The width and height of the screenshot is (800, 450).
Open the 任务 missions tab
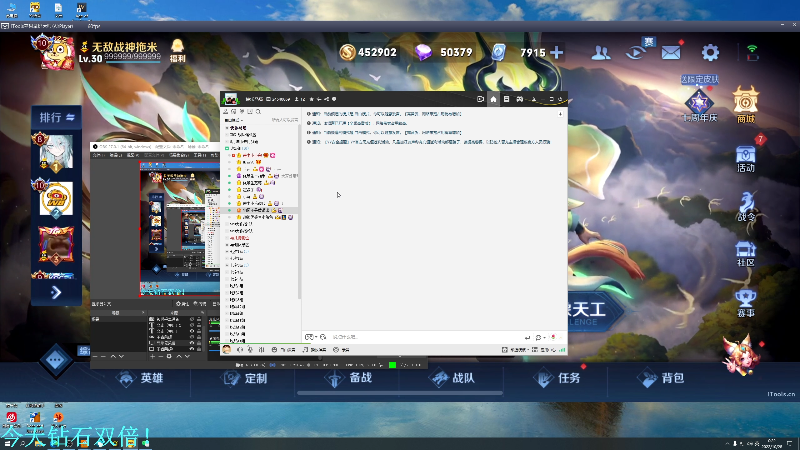coord(557,378)
